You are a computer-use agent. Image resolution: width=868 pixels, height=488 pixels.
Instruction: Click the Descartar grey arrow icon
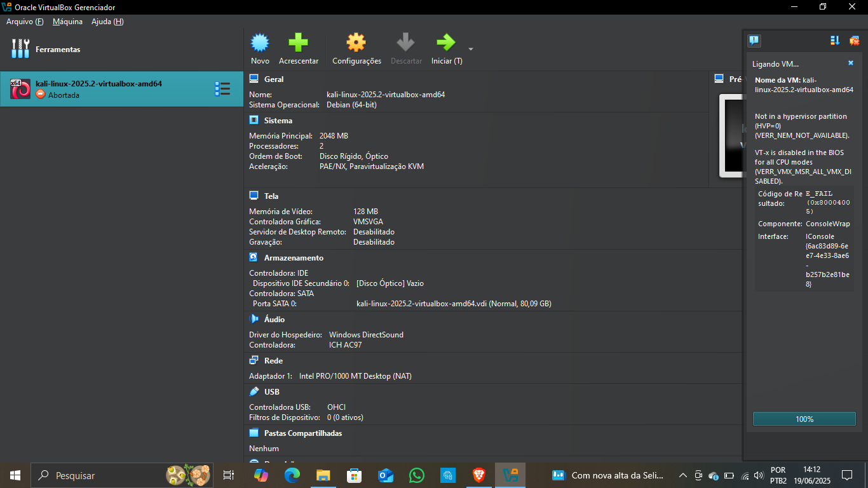(406, 43)
